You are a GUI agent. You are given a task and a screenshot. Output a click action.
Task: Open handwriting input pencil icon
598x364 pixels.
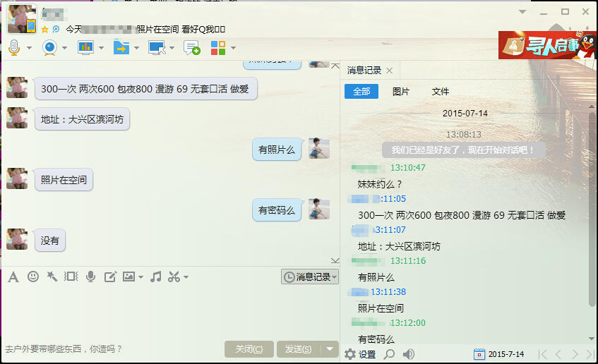(x=110, y=277)
